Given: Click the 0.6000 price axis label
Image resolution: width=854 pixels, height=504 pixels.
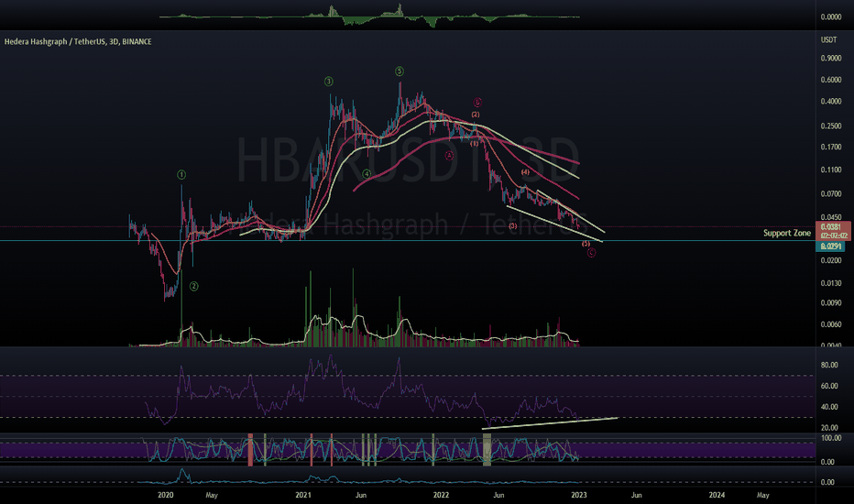Looking at the screenshot, I should click(831, 80).
